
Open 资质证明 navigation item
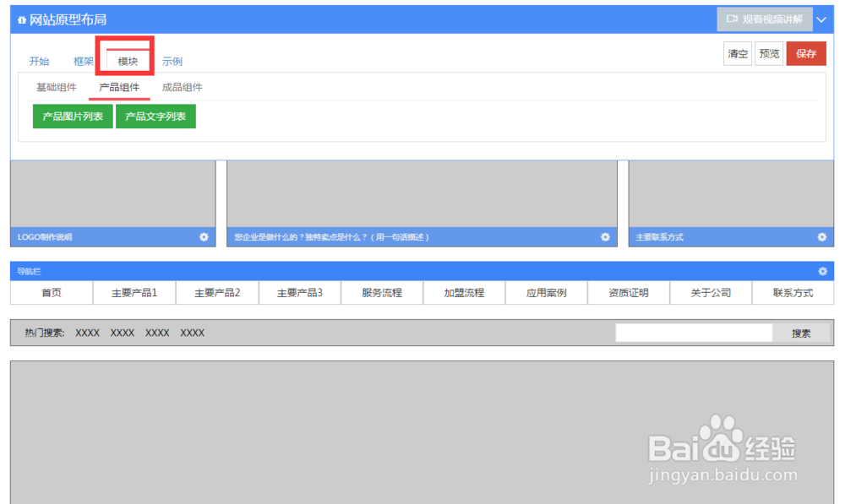629,293
